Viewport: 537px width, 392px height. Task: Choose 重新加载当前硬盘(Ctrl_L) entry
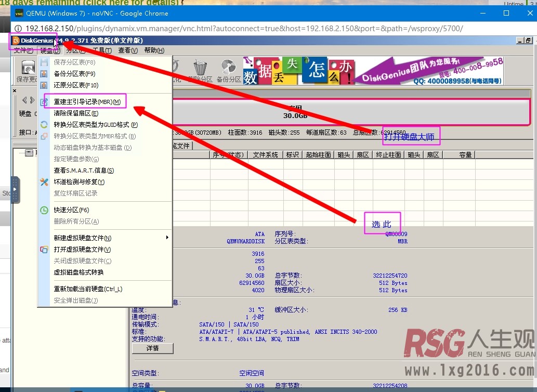click(x=105, y=289)
